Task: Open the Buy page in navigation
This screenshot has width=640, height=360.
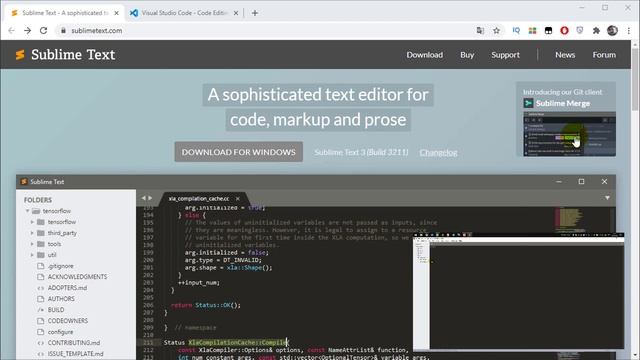Action: (x=467, y=55)
